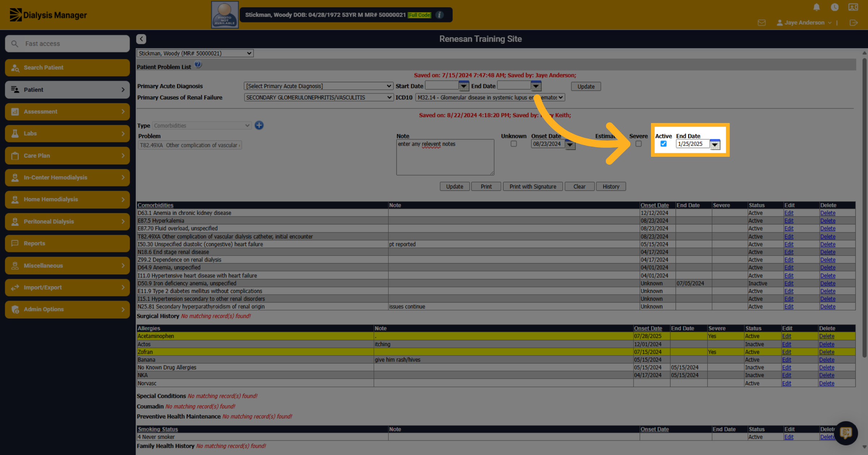868x455 pixels.
Task: Toggle the Severe checkbox
Action: click(x=638, y=144)
